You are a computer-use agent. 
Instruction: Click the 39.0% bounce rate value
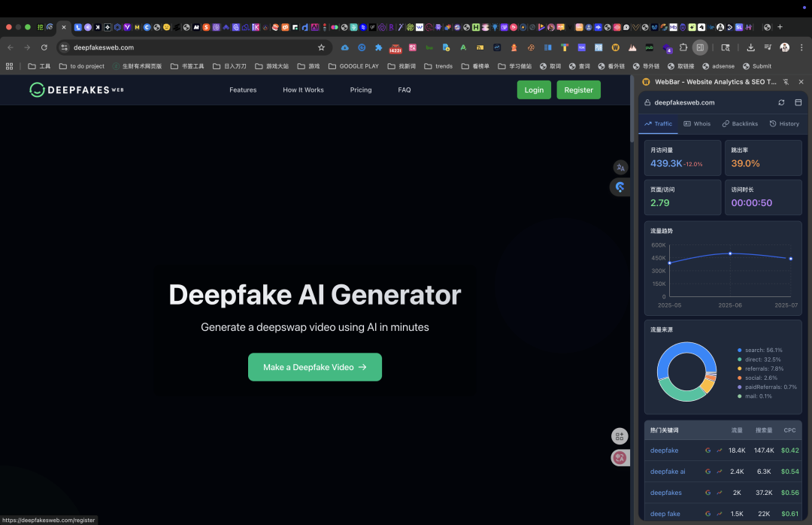pos(745,163)
